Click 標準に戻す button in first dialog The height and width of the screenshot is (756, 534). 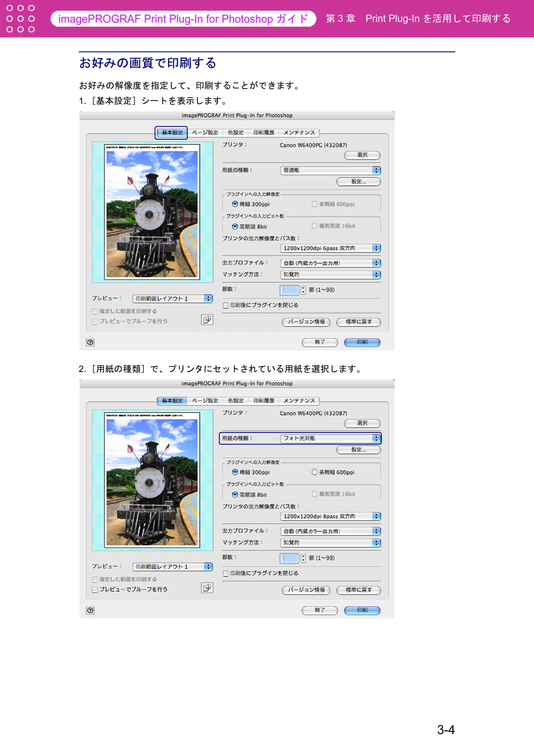point(359,322)
